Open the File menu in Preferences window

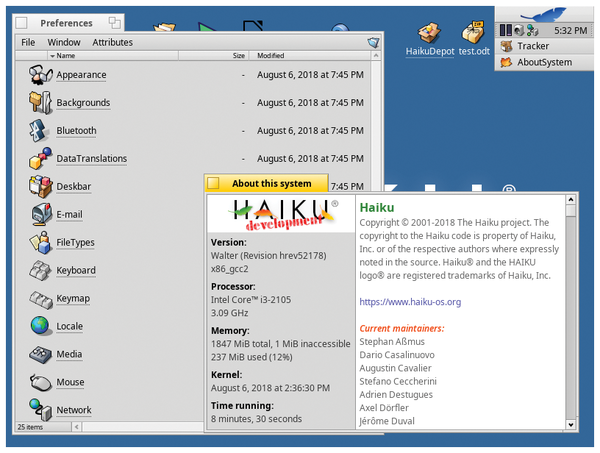pos(28,42)
